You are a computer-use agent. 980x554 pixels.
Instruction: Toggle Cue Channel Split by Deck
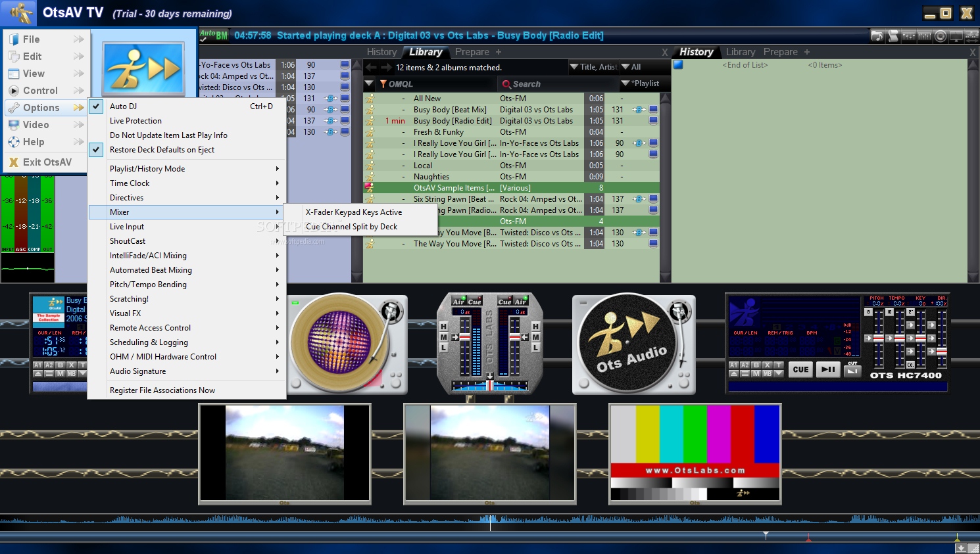tap(360, 227)
